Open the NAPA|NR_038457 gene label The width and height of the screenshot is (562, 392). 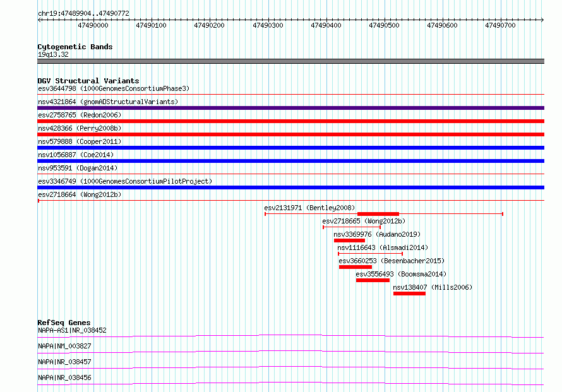point(64,362)
